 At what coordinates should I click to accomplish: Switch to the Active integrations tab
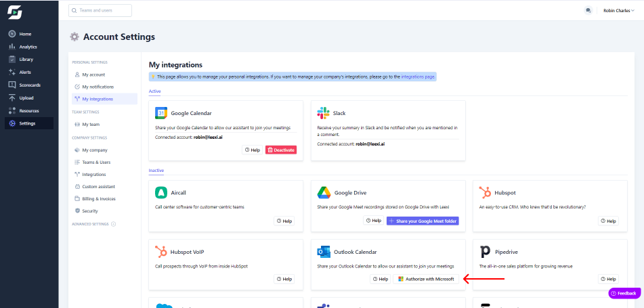coord(155,91)
